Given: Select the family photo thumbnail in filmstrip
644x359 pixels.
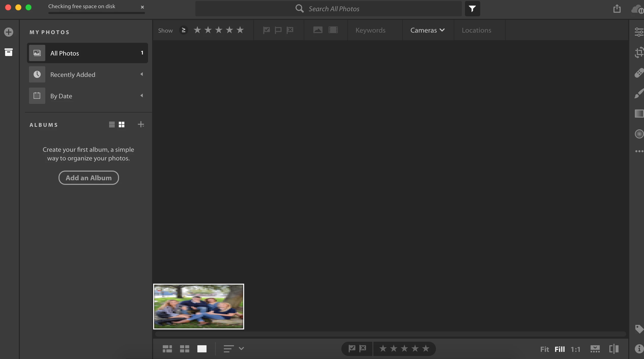Looking at the screenshot, I should click(198, 306).
